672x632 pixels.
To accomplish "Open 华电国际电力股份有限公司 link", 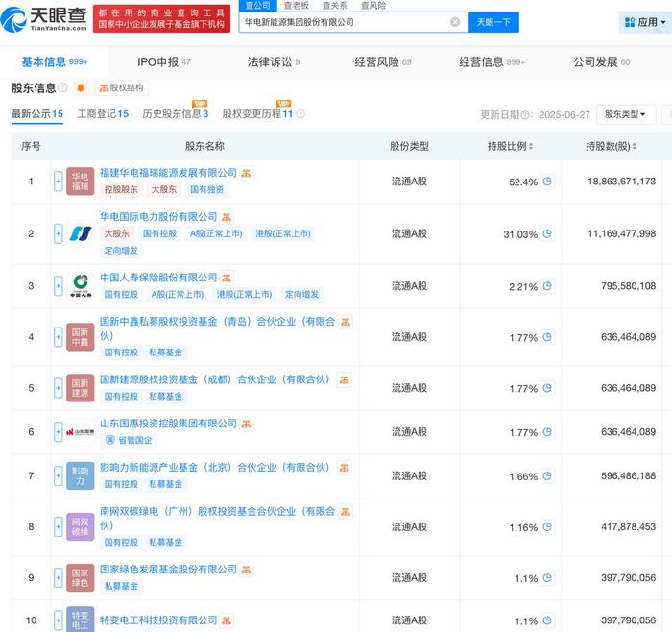I will tap(158, 216).
